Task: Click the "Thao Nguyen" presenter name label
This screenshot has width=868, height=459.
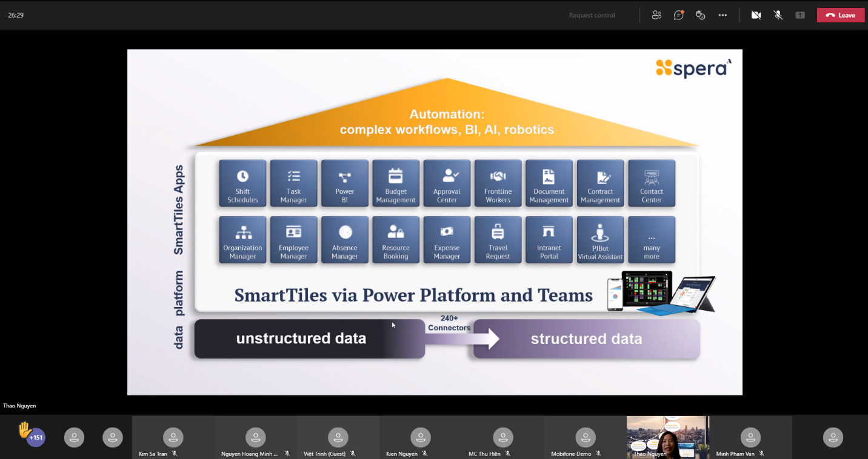Action: [x=19, y=406]
